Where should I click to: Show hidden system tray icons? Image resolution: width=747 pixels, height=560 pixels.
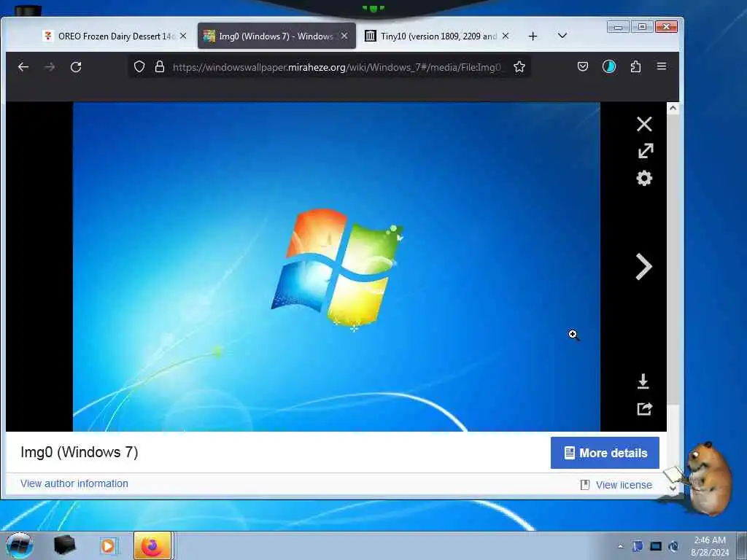(620, 546)
